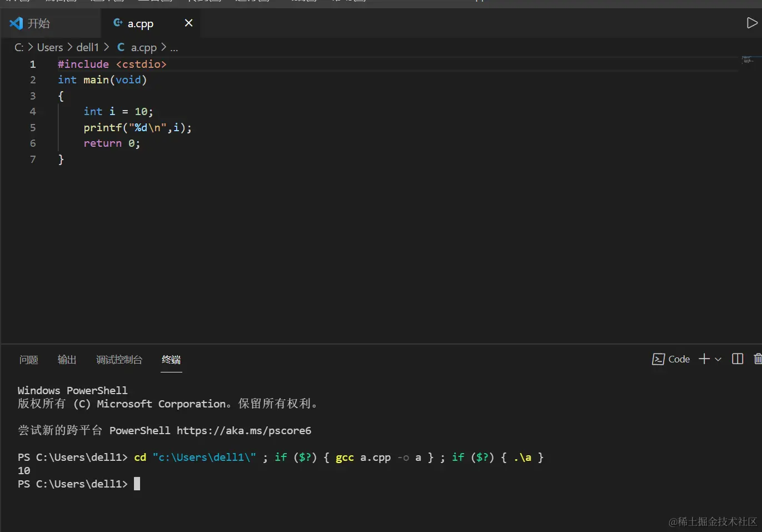Click the 'gcc' command word in terminal
The image size is (762, 532).
345,458
